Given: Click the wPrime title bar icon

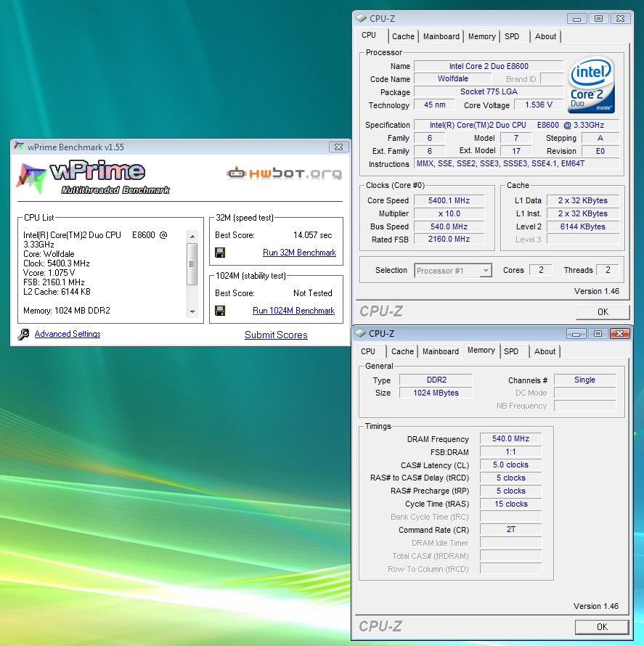Looking at the screenshot, I should pos(19,146).
